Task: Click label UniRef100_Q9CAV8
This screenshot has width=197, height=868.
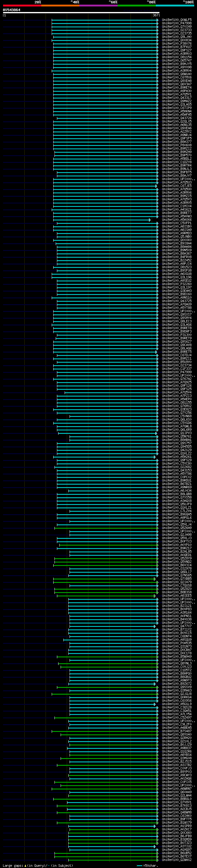Action: [177, 345]
